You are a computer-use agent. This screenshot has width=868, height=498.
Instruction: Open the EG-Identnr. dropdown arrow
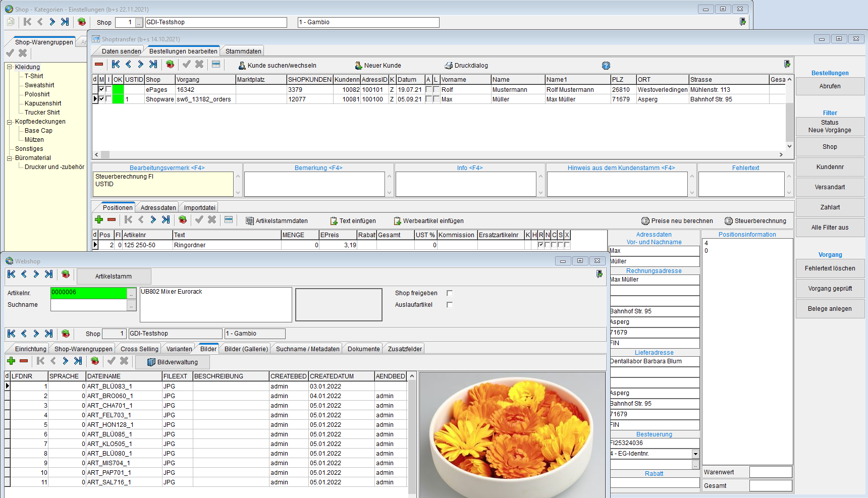[x=695, y=454]
